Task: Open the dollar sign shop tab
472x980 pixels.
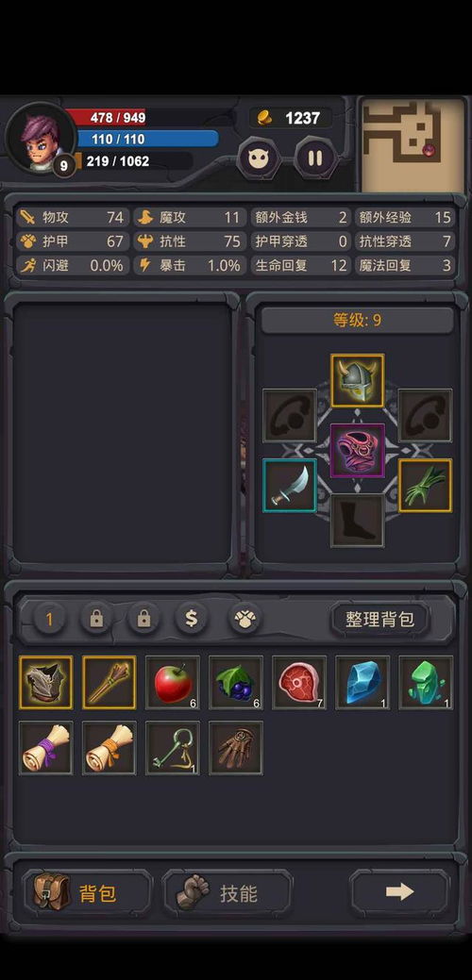Action: tap(192, 620)
